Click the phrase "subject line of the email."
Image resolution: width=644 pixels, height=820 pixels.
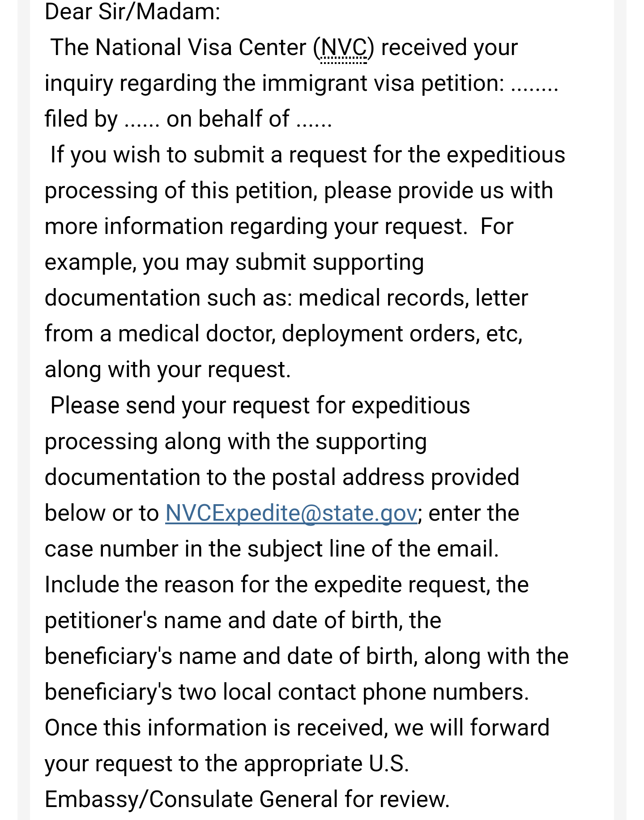[373, 549]
